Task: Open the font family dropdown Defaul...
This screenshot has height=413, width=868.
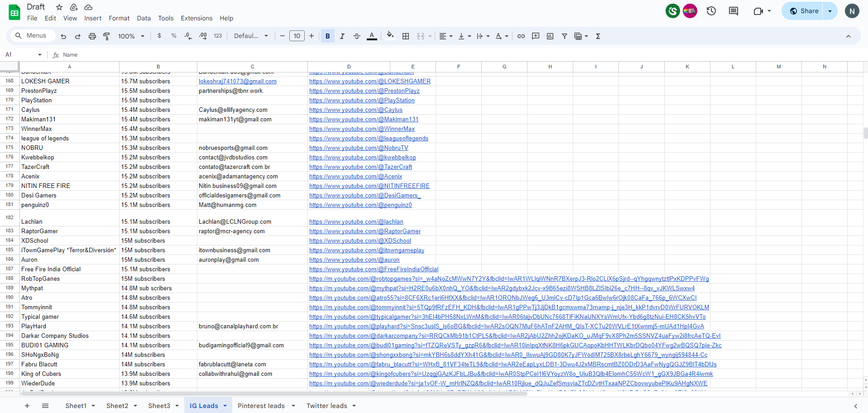Action: point(251,36)
